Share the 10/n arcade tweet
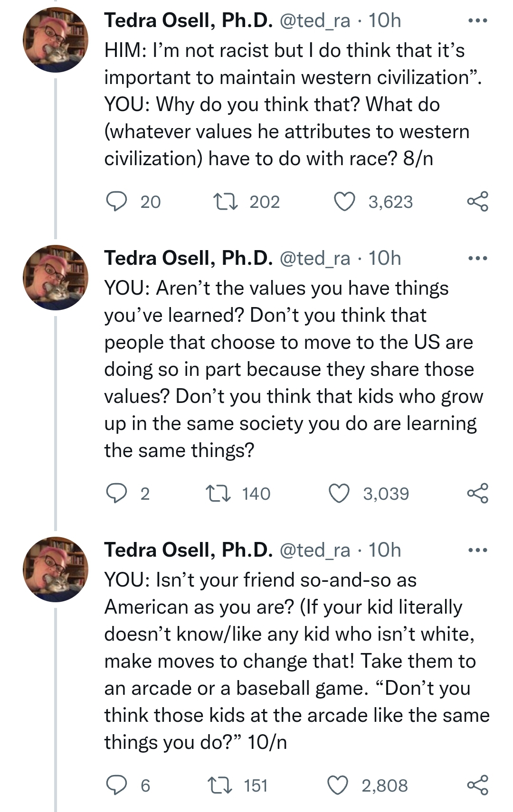 pyautogui.click(x=477, y=785)
